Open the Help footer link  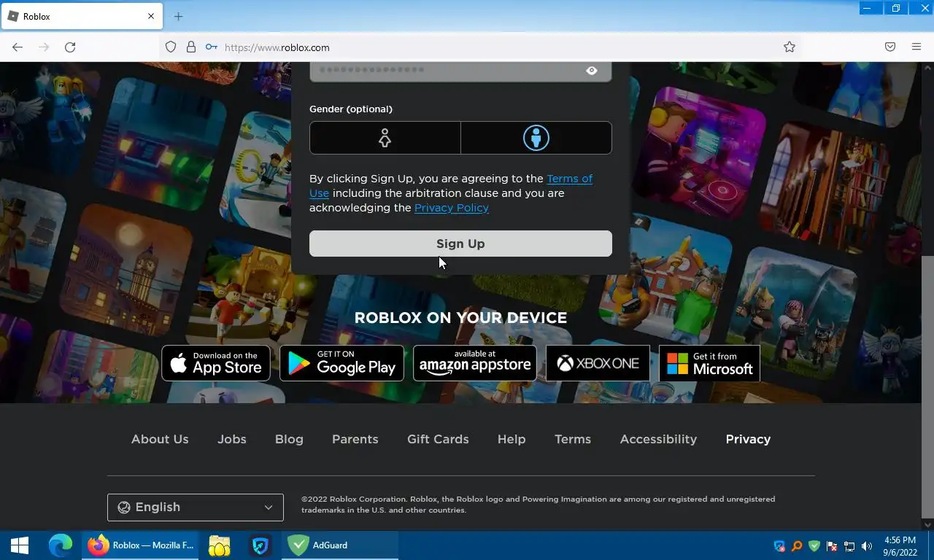pos(512,439)
